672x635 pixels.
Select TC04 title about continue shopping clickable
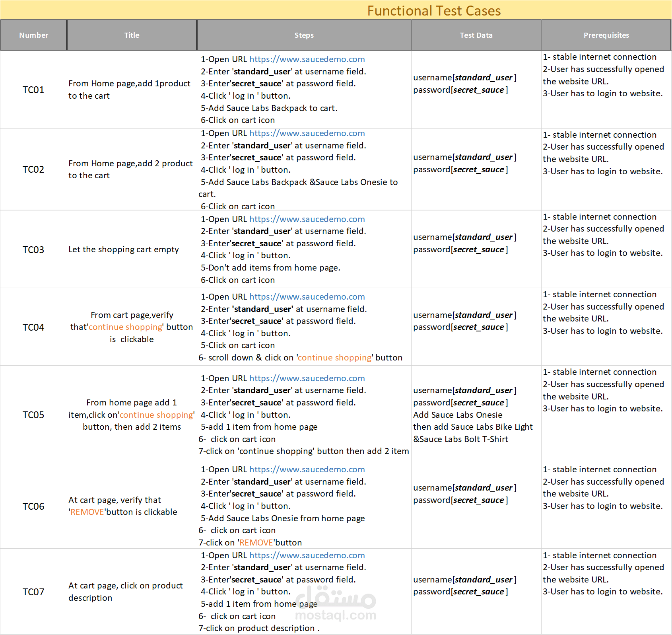tap(132, 327)
